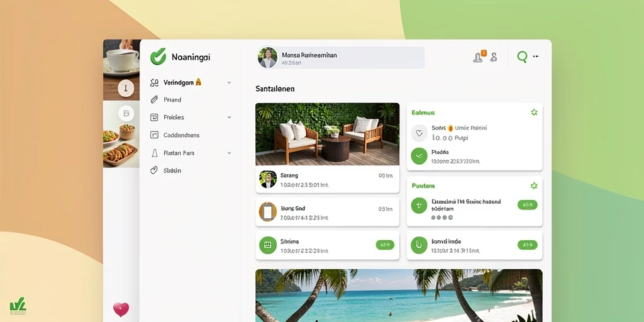The width and height of the screenshot is (644, 322).
Task: Open the user profile header field
Action: pos(340,57)
